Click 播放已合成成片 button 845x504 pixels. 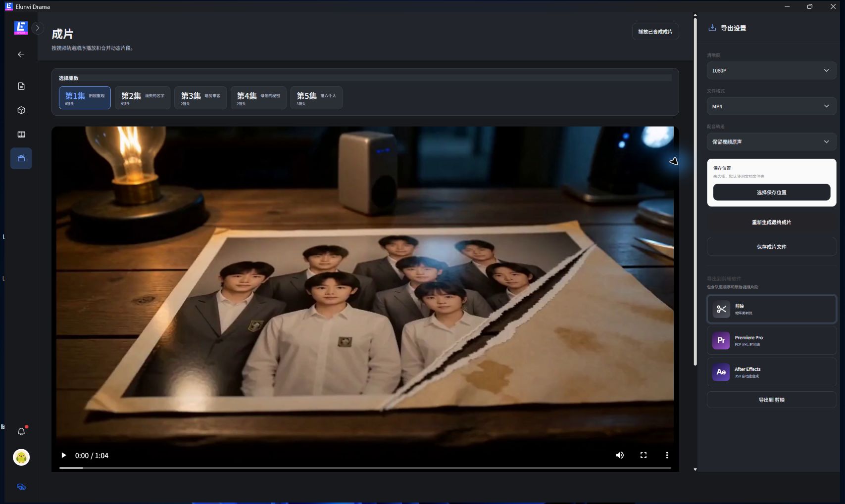[x=655, y=31]
